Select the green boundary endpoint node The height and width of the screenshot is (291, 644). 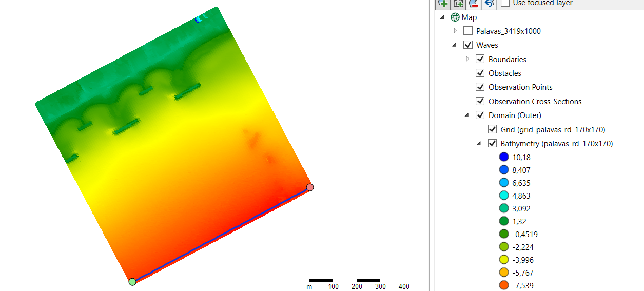click(132, 281)
